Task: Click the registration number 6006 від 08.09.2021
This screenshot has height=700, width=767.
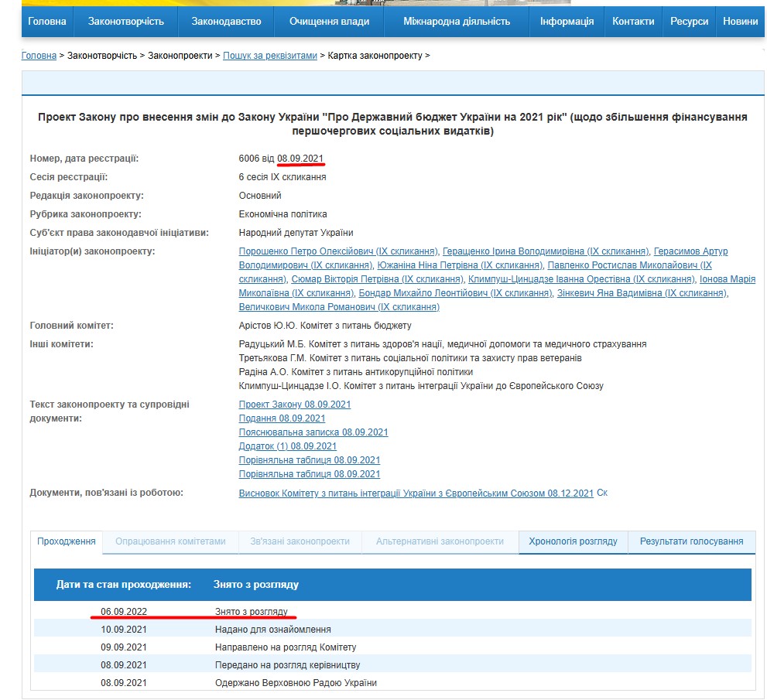Action: 281,159
